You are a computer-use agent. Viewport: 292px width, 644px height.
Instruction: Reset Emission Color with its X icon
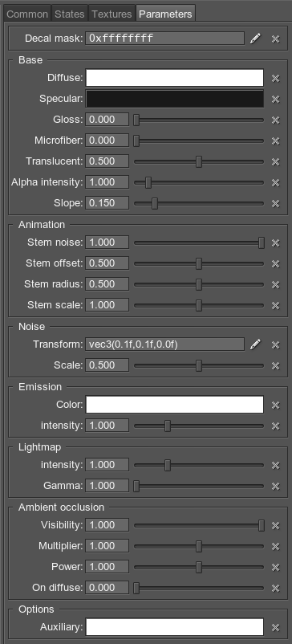pyautogui.click(x=276, y=406)
